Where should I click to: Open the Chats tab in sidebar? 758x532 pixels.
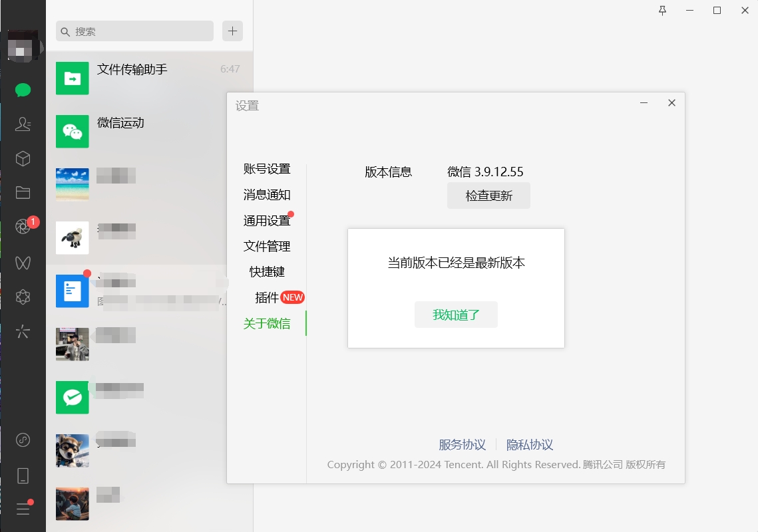pos(23,90)
